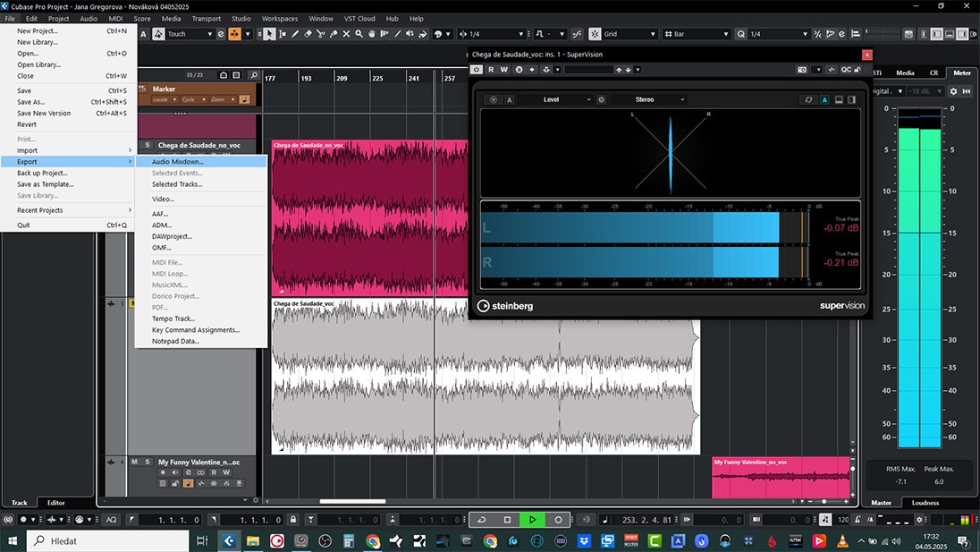
Task: Open SuperVision module settings gear
Action: point(601,100)
